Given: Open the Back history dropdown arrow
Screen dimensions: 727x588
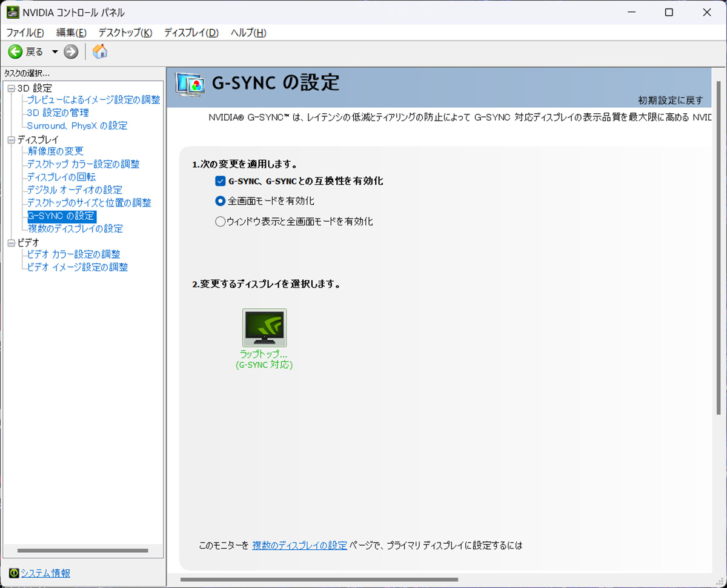Looking at the screenshot, I should point(55,52).
